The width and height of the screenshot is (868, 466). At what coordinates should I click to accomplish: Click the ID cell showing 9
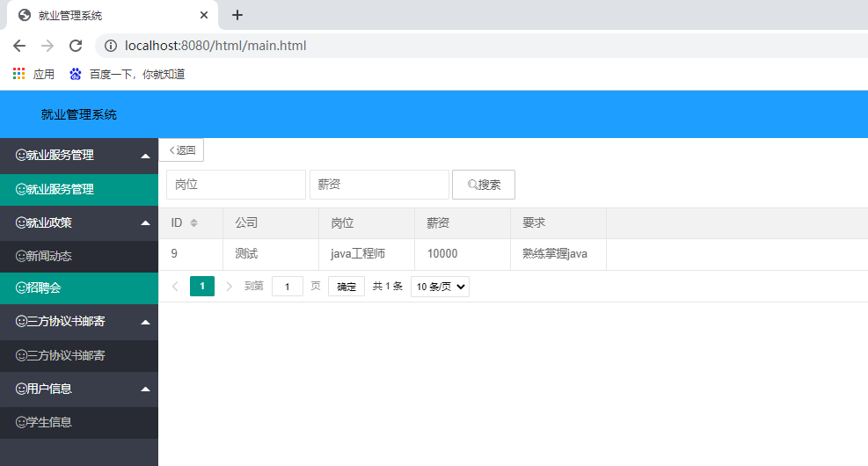[x=191, y=254]
